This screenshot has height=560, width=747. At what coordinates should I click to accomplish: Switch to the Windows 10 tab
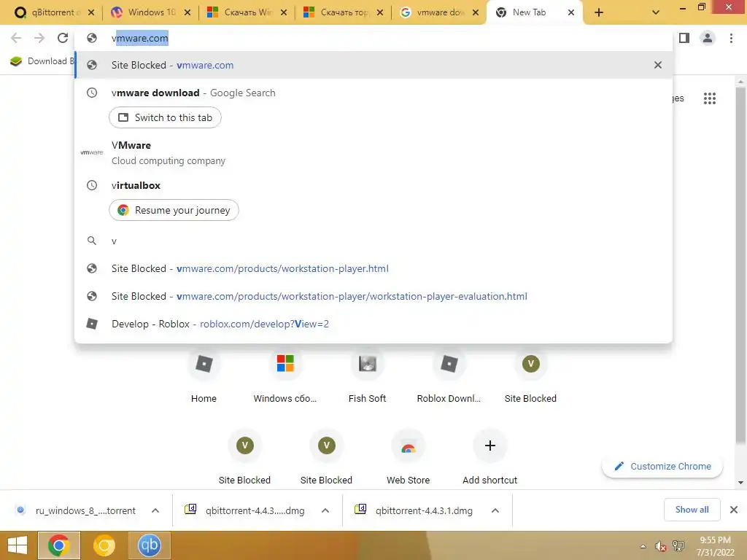(x=145, y=12)
